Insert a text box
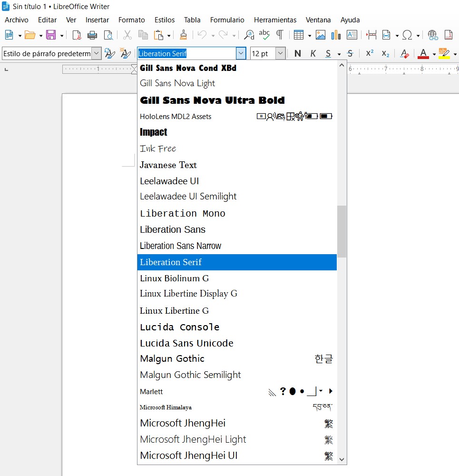 352,35
